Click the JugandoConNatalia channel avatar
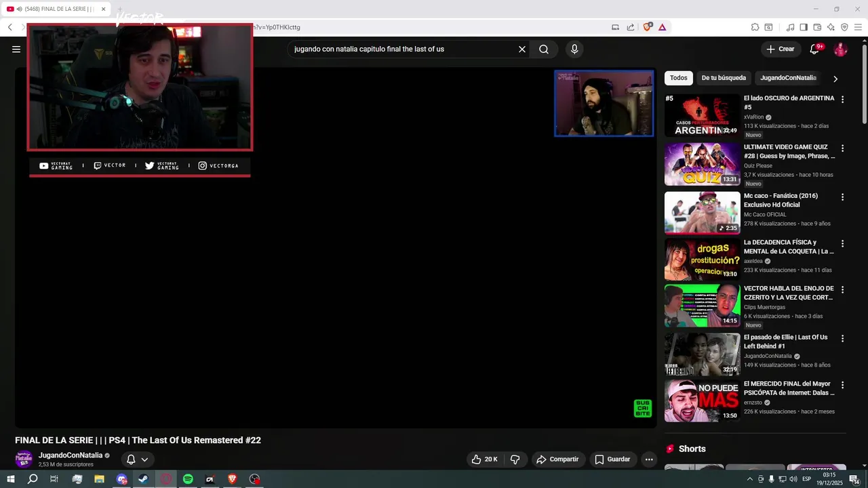This screenshot has height=488, width=868. pyautogui.click(x=24, y=460)
